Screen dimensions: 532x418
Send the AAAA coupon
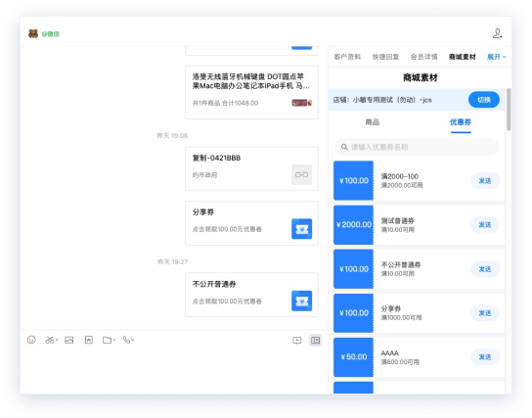[485, 357]
